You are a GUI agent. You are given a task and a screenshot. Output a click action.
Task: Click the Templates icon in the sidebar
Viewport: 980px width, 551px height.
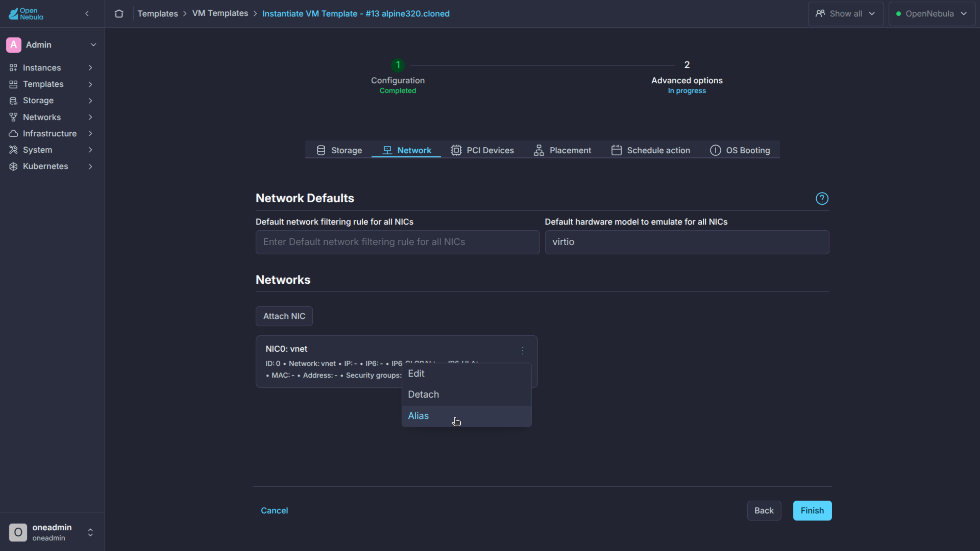click(13, 84)
